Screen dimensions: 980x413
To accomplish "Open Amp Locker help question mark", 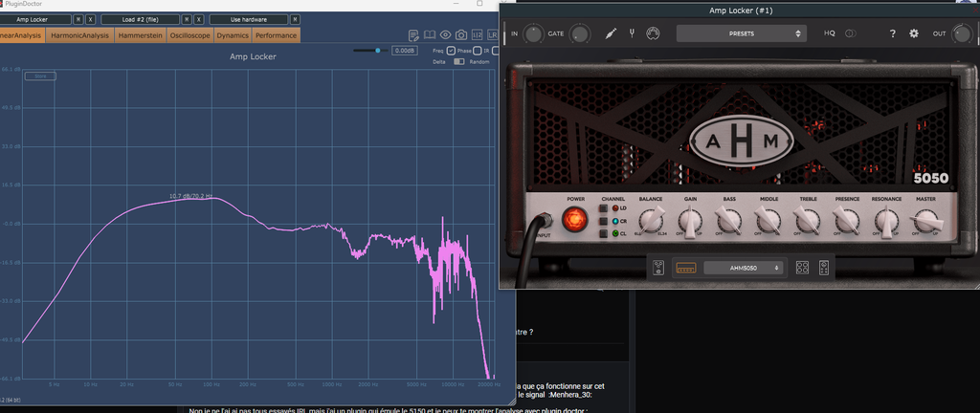I will click(x=893, y=33).
